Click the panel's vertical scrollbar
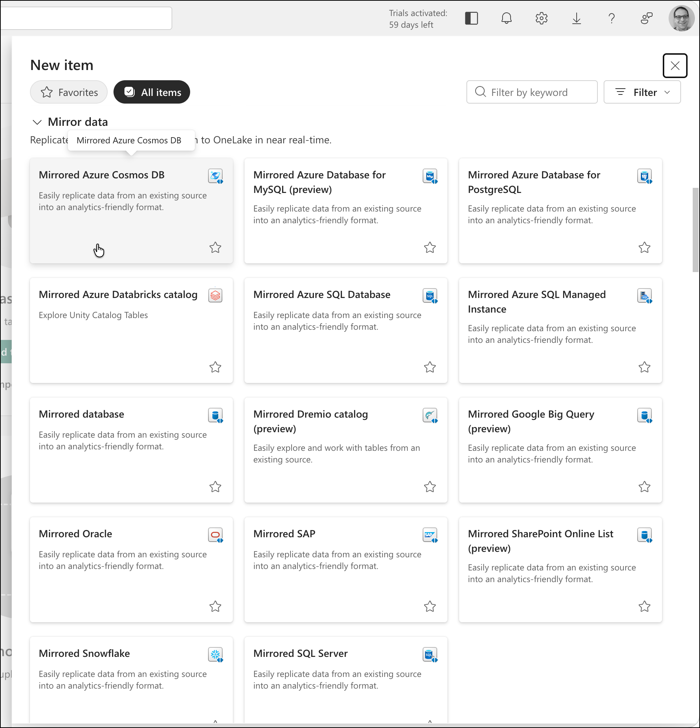 coord(696,230)
